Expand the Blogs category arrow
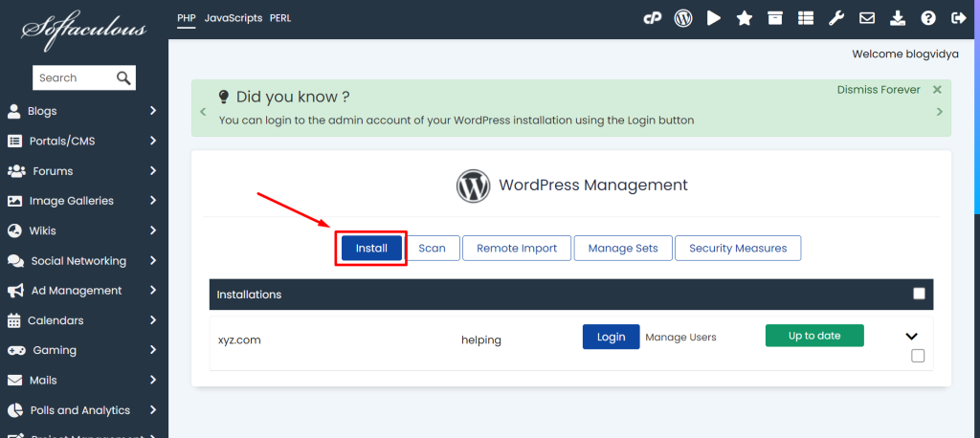This screenshot has height=438, width=980. point(153,111)
